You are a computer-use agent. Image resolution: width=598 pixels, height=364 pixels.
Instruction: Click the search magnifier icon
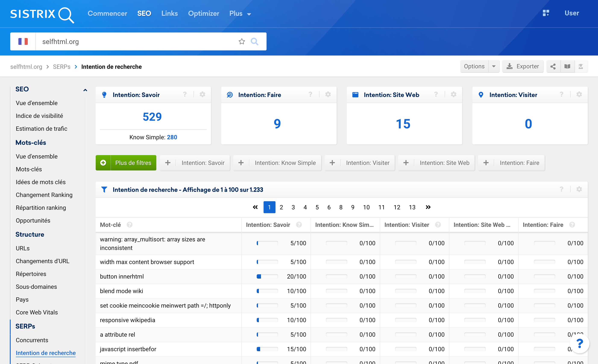[x=254, y=41]
